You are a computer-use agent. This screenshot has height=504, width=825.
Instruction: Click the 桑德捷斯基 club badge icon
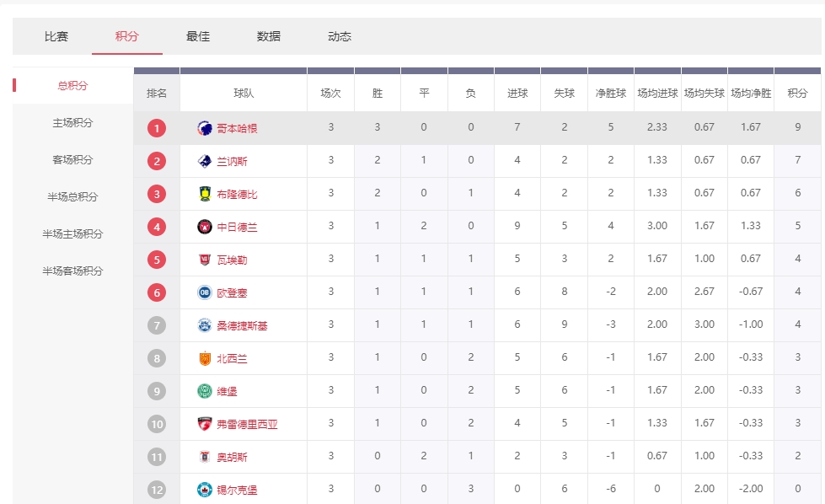pyautogui.click(x=205, y=325)
